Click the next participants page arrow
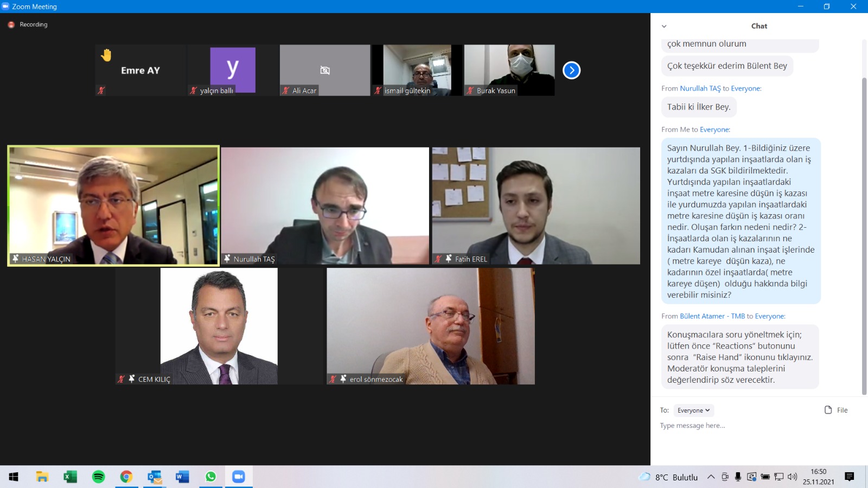Screen dimensions: 868x488 click(x=571, y=70)
